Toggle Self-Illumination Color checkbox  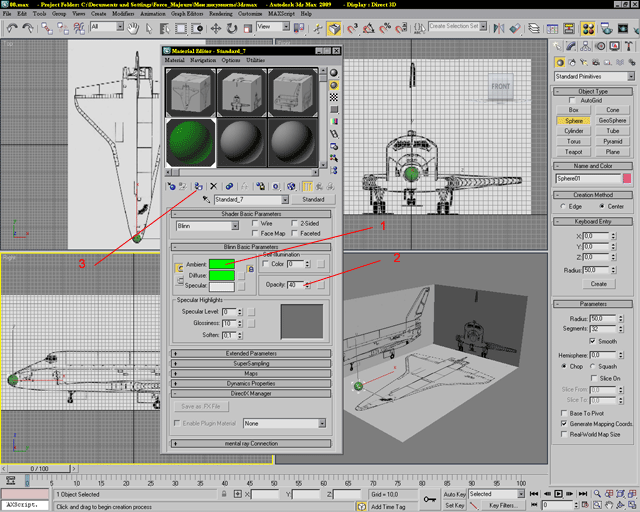tap(265, 264)
